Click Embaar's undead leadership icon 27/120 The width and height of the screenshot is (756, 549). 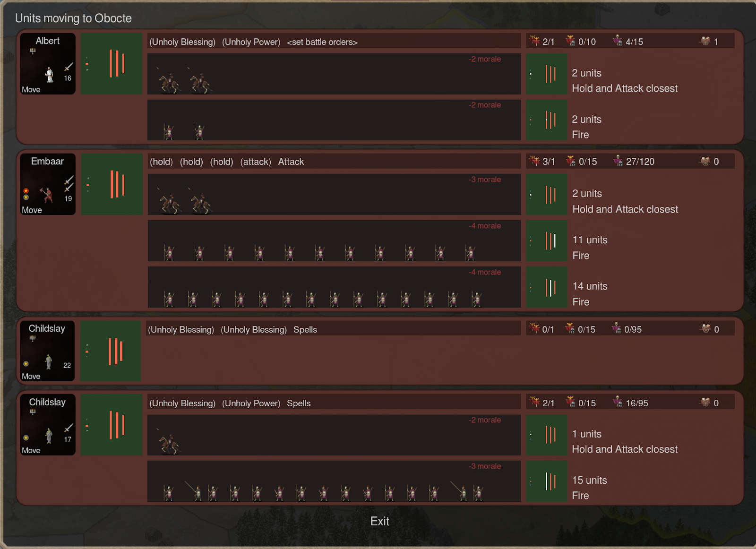pos(618,161)
